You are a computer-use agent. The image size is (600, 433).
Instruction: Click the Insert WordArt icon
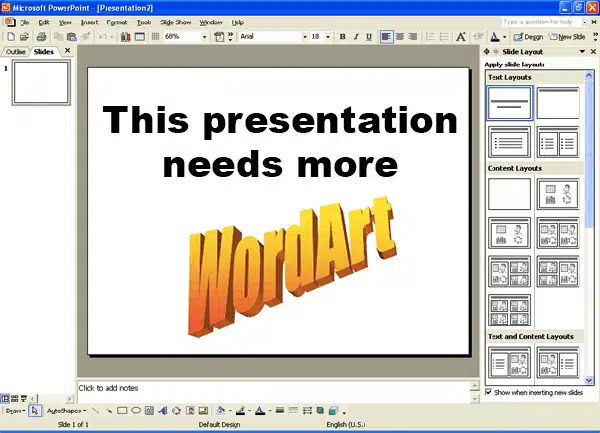coord(163,411)
